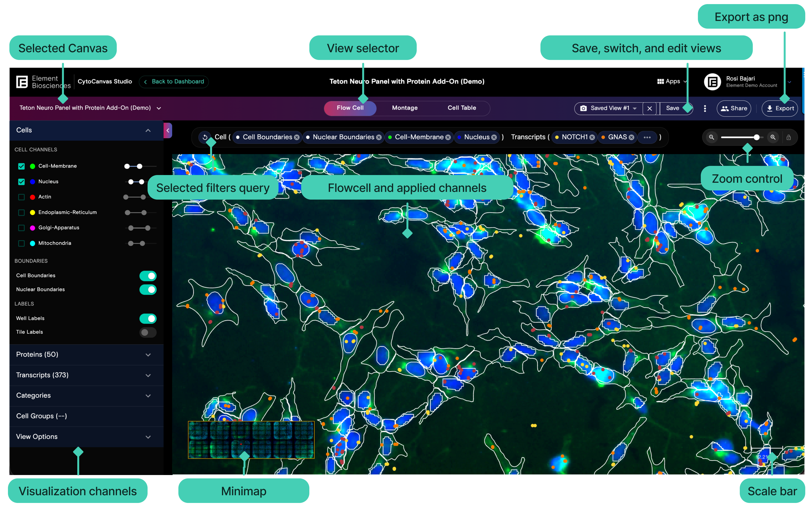Click the blue Nucleus color dot
This screenshot has height=508, width=812.
(x=32, y=182)
